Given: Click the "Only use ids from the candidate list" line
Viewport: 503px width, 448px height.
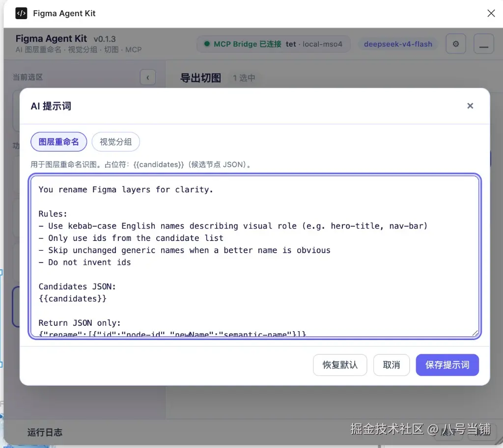Looking at the screenshot, I should tap(131, 238).
